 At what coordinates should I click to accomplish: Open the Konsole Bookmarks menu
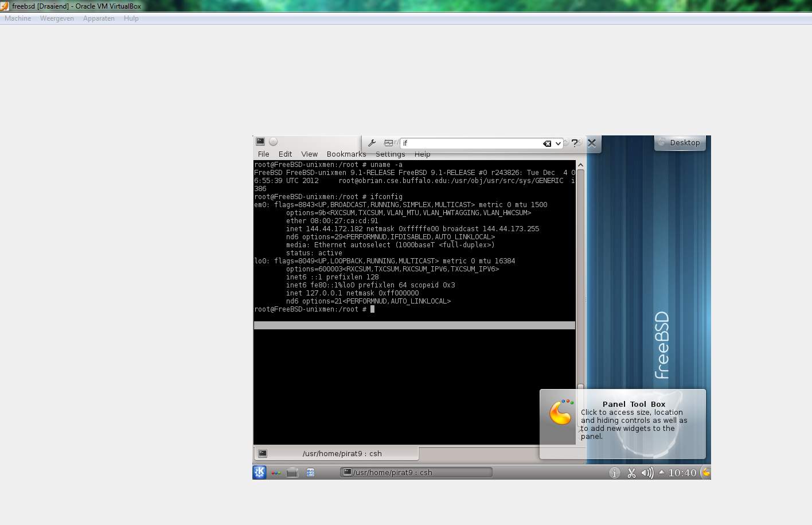346,154
